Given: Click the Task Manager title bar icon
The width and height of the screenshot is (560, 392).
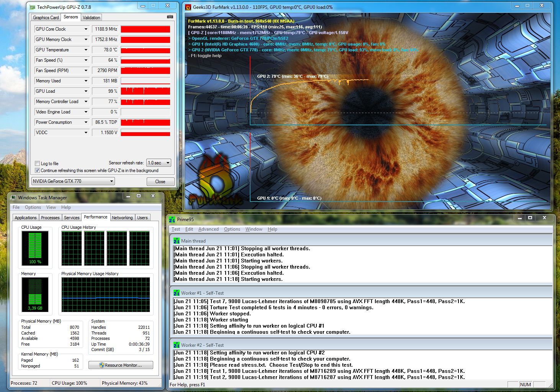Looking at the screenshot, I should pyautogui.click(x=13, y=197).
